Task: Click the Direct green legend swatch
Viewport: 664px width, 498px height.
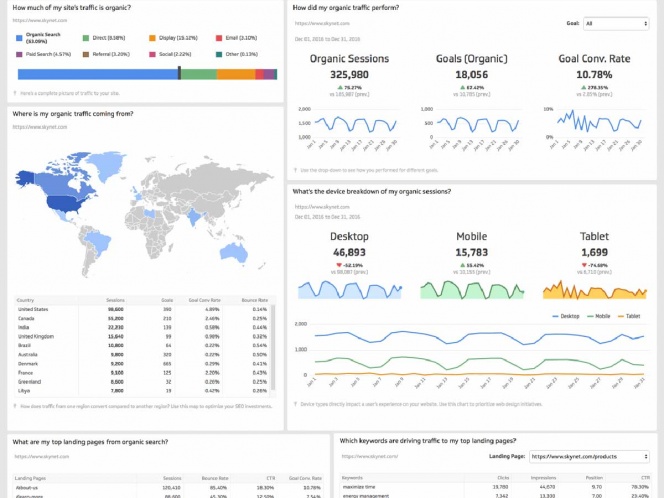Action: coord(86,38)
